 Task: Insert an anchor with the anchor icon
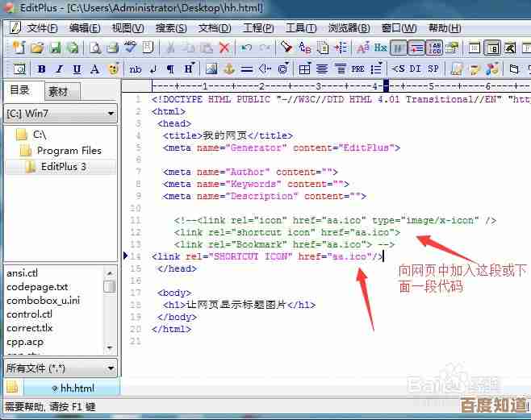pos(228,69)
